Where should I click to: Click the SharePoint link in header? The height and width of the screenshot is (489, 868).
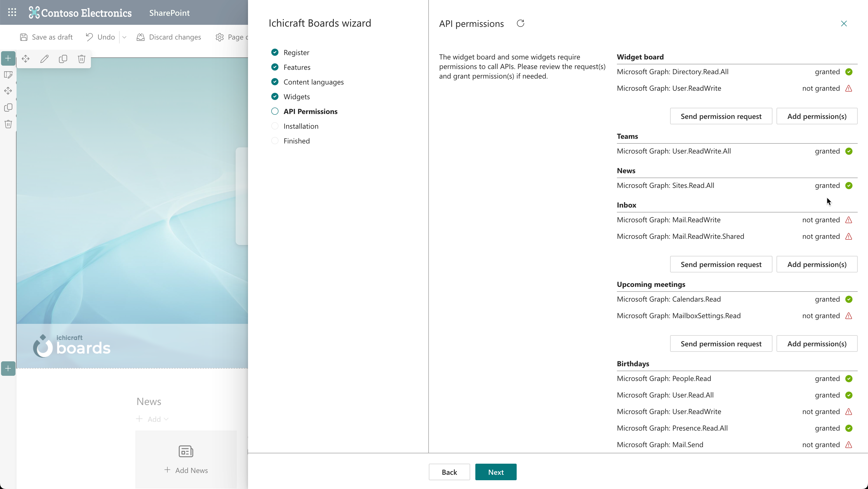click(x=169, y=13)
